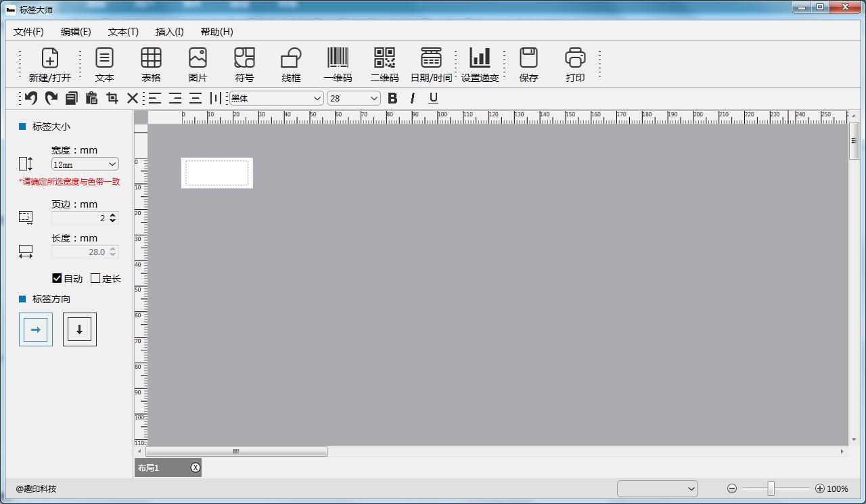
Task: Open the 符号 symbol tool
Action: tap(244, 58)
